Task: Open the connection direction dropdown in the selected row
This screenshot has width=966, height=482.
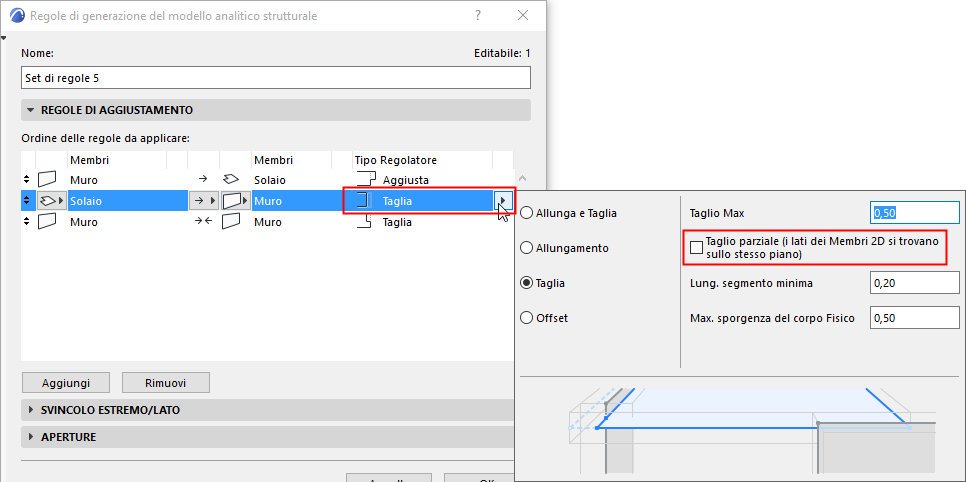Action: pos(204,201)
